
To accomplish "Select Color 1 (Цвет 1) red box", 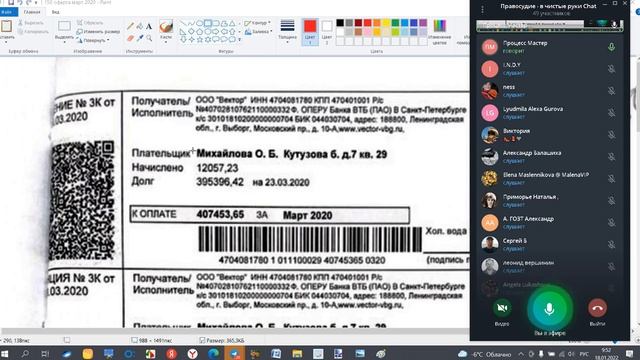I will point(310,31).
